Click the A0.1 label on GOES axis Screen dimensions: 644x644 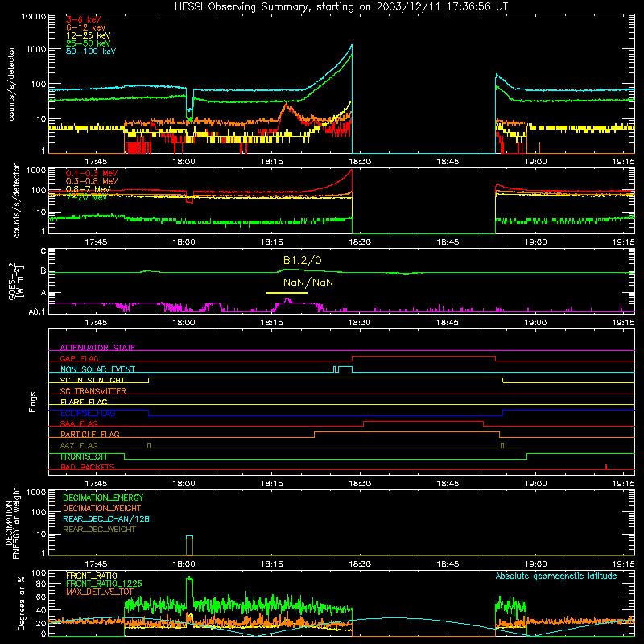click(x=37, y=312)
